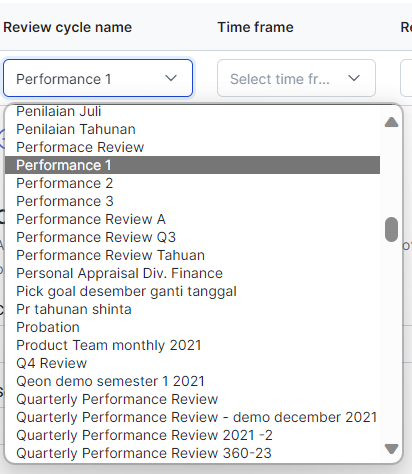This screenshot has width=412, height=474.
Task: Pick Performance Review A option
Action: click(192, 219)
